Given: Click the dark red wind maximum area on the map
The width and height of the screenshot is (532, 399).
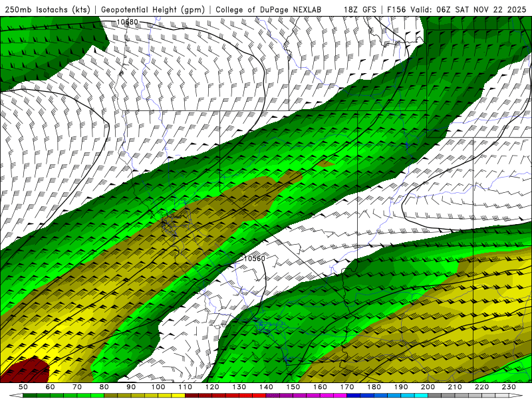Looking at the screenshot, I should pos(25,370).
